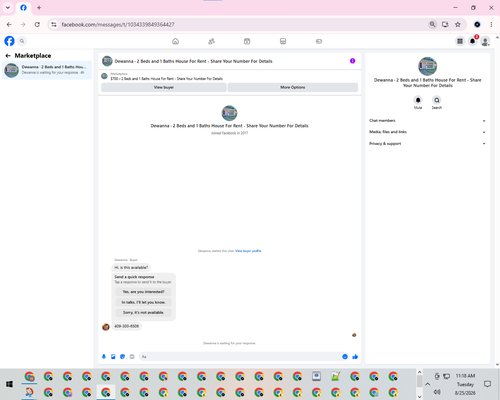Click the voice clip microphone icon
500x400 pixels.
pos(104,357)
